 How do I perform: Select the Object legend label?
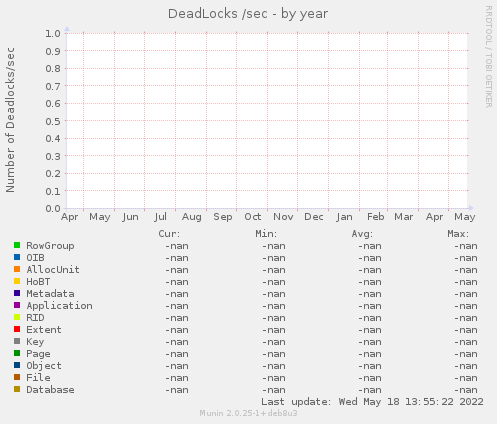[44, 366]
